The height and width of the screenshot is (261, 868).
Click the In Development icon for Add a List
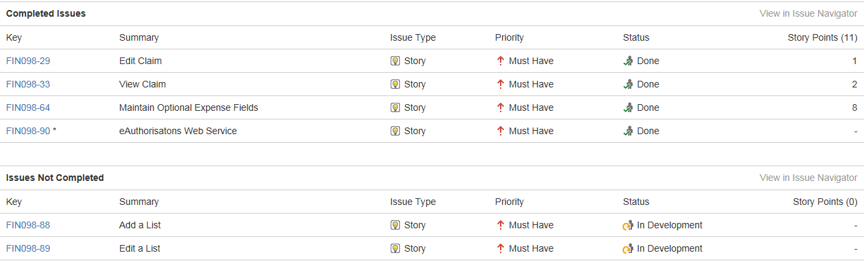[628, 226]
